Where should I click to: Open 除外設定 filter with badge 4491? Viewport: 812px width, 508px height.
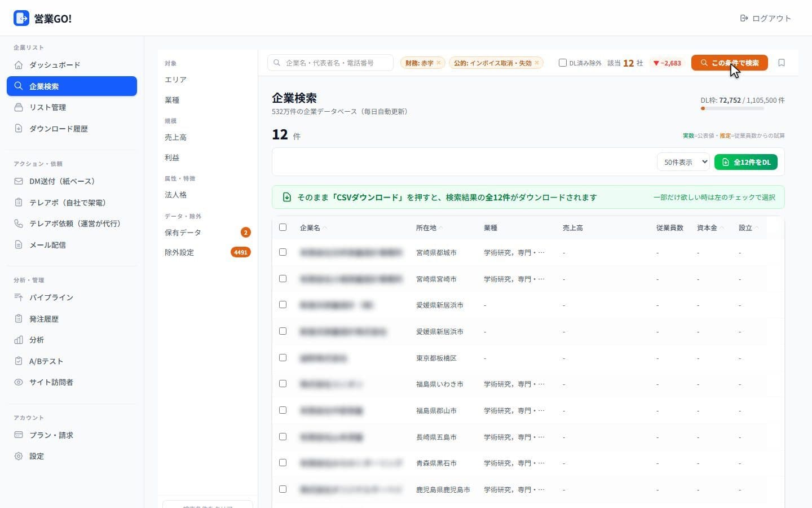click(x=208, y=252)
